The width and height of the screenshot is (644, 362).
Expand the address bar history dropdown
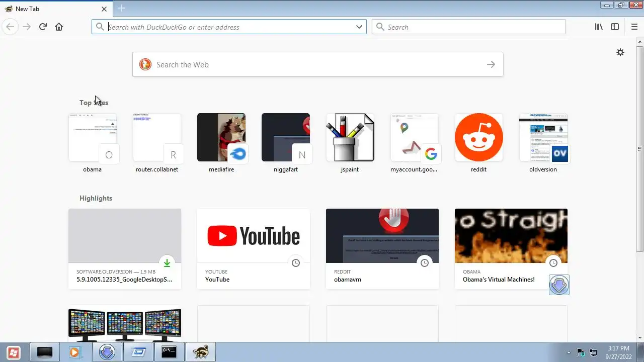(x=359, y=27)
